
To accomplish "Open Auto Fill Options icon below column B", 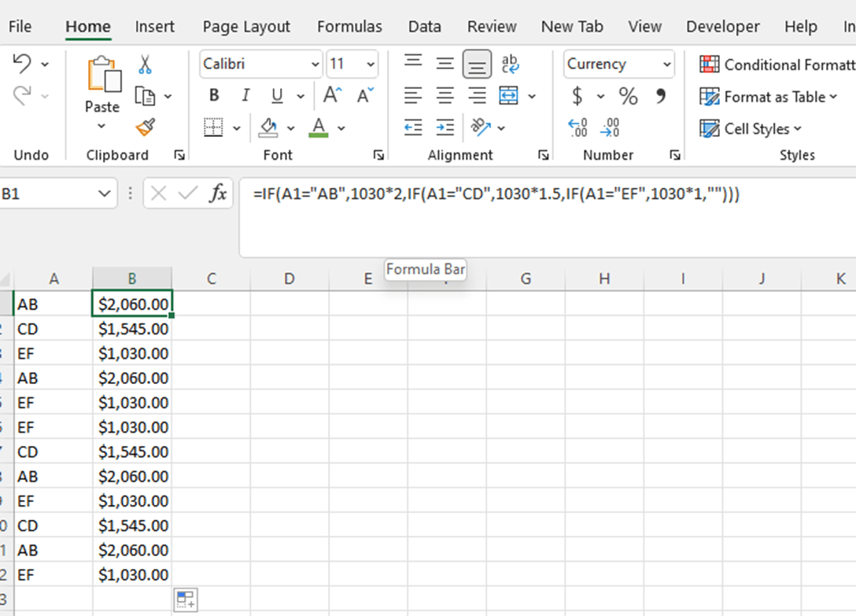I will (186, 599).
